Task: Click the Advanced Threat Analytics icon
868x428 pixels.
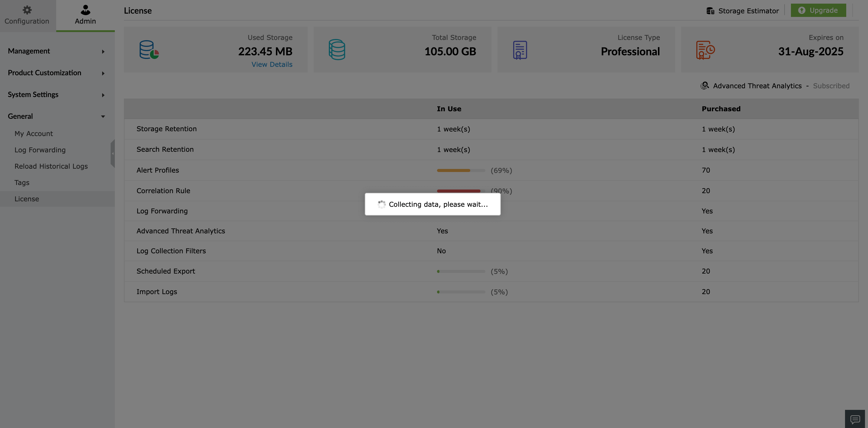Action: (x=704, y=86)
